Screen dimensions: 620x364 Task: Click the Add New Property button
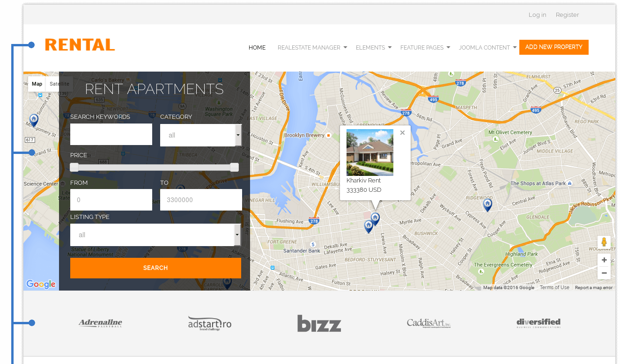point(554,47)
